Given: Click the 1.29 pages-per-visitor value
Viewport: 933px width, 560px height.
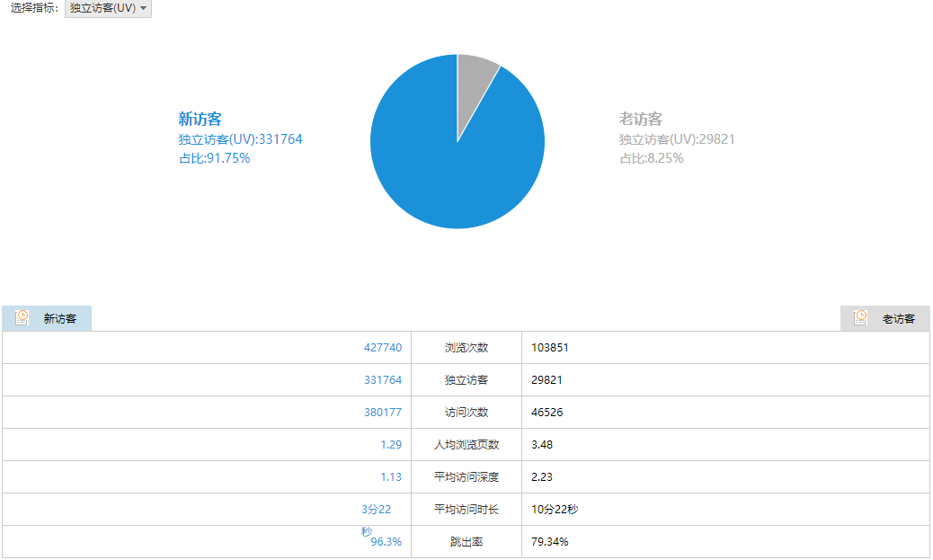Looking at the screenshot, I should click(x=391, y=445).
